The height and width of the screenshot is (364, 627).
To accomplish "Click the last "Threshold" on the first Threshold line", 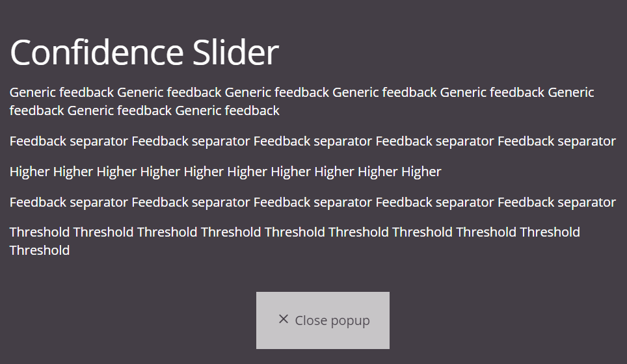I will [x=550, y=232].
